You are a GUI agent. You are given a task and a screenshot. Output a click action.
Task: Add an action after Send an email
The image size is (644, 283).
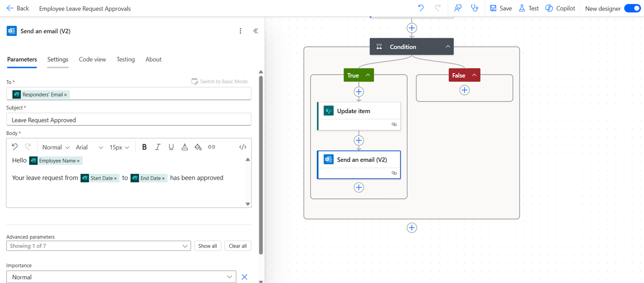[x=359, y=187]
